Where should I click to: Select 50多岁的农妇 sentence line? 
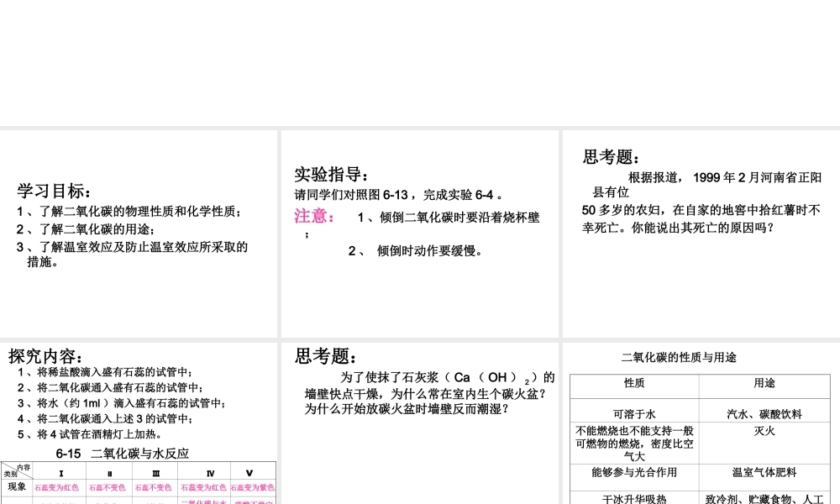click(x=701, y=210)
